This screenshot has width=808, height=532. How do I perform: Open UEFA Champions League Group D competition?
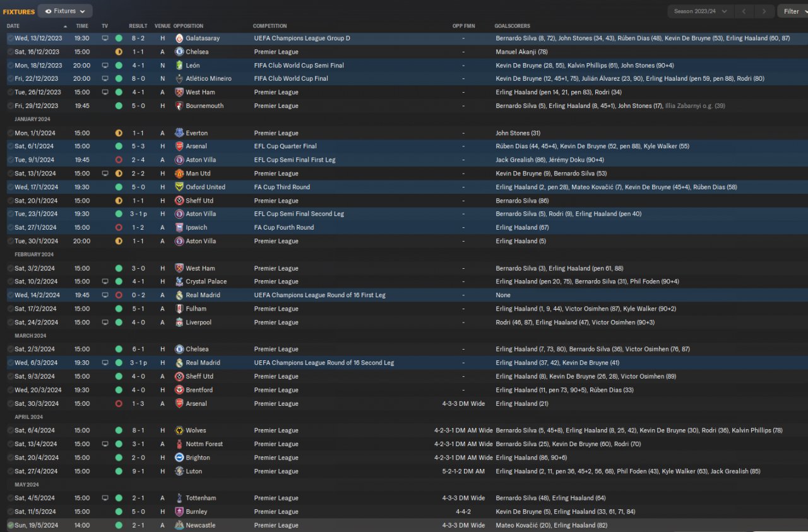(x=302, y=38)
